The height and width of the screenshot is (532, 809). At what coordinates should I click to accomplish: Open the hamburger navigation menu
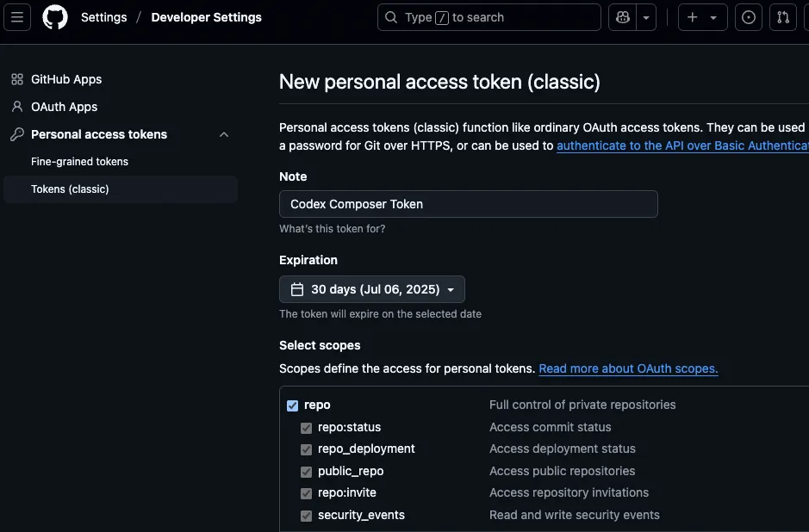pyautogui.click(x=17, y=17)
